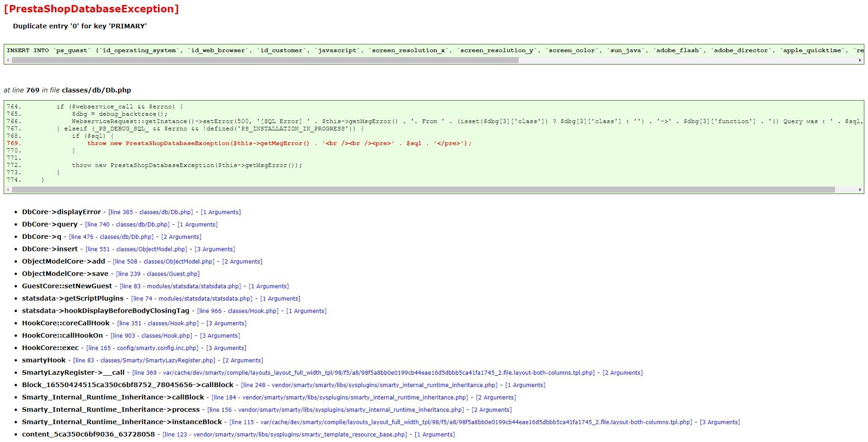Open content_5ca350c6bf9036 line 123 link

pos(285,435)
